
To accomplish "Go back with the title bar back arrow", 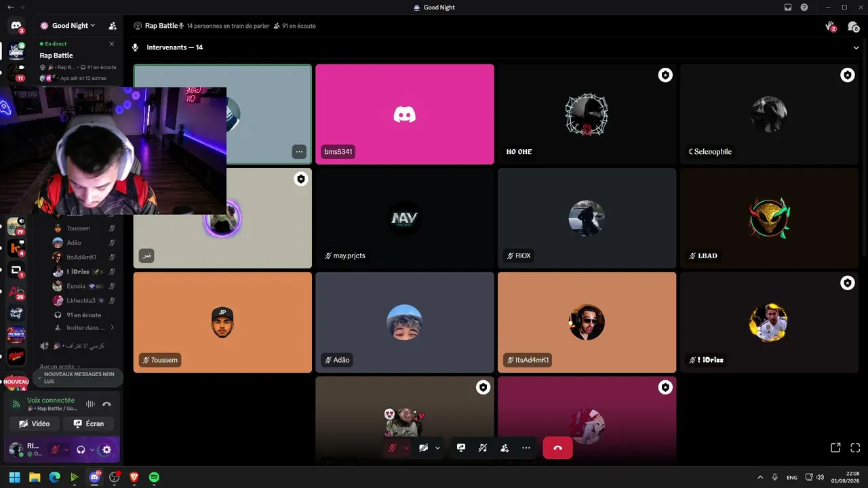I will [x=10, y=7].
